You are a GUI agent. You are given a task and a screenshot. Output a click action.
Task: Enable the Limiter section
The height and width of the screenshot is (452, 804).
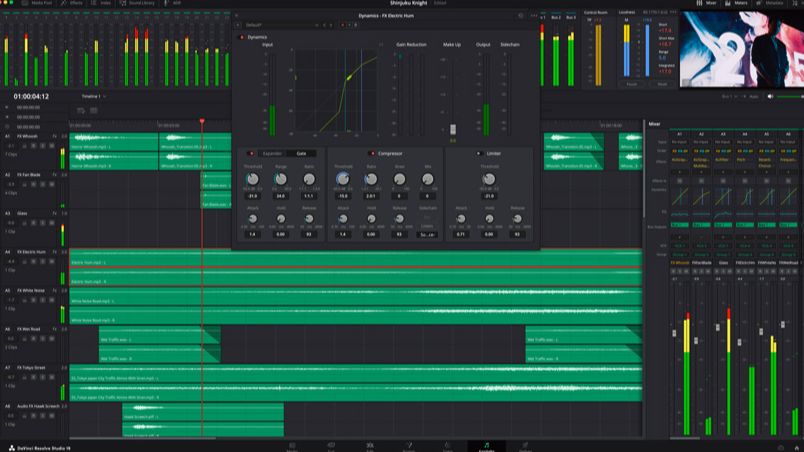point(478,153)
